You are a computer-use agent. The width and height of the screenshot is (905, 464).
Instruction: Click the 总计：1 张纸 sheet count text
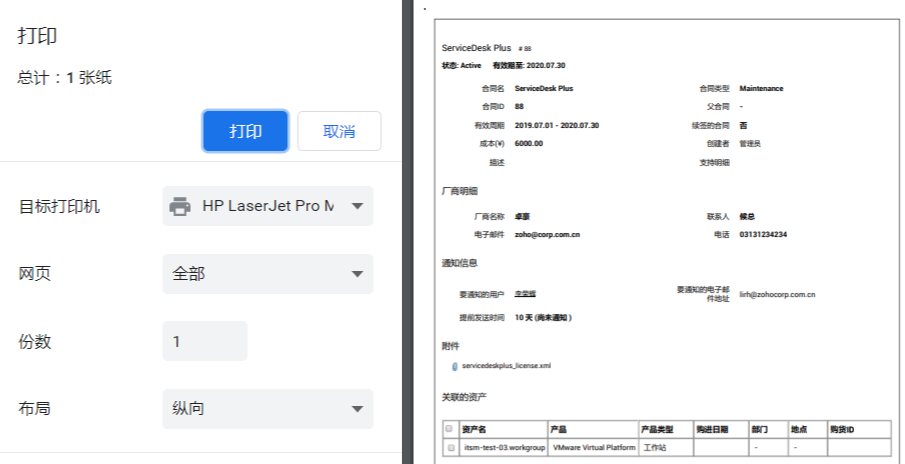click(65, 77)
